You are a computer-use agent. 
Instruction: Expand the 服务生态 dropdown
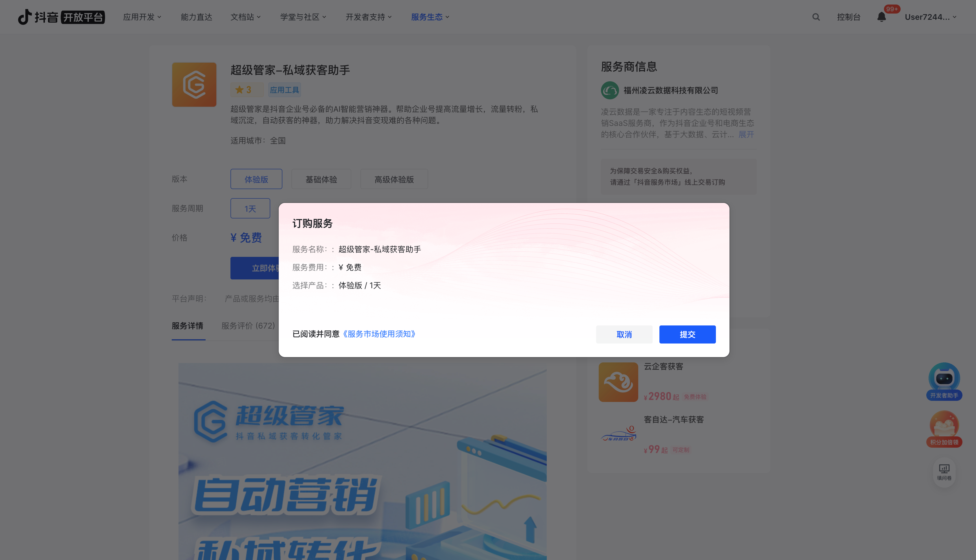[x=430, y=17]
